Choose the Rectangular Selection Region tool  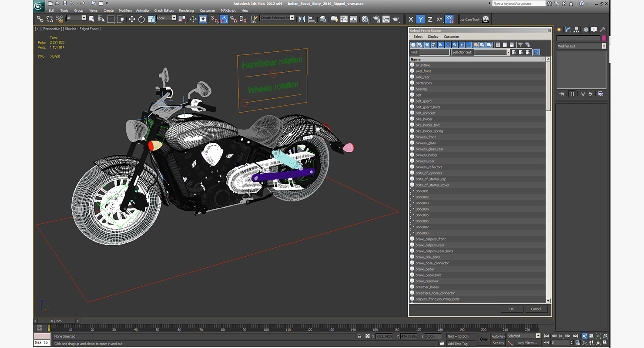pyautogui.click(x=111, y=19)
